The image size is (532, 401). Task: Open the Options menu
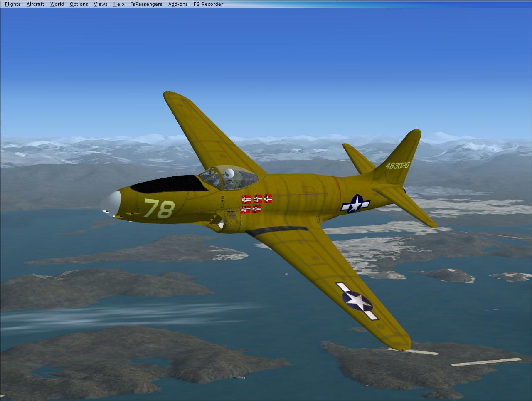point(79,4)
